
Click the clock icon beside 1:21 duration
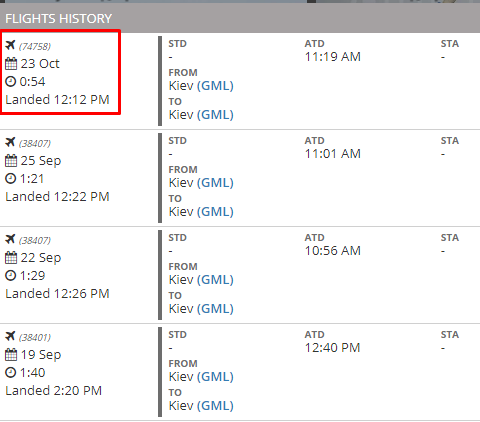(11, 178)
